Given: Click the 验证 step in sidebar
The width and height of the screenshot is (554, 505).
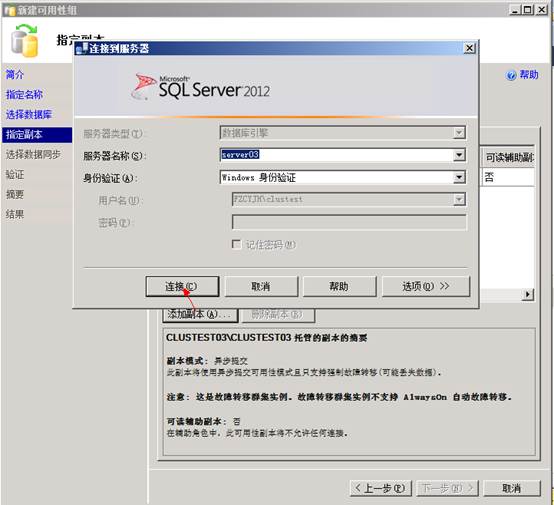Looking at the screenshot, I should coord(15,175).
